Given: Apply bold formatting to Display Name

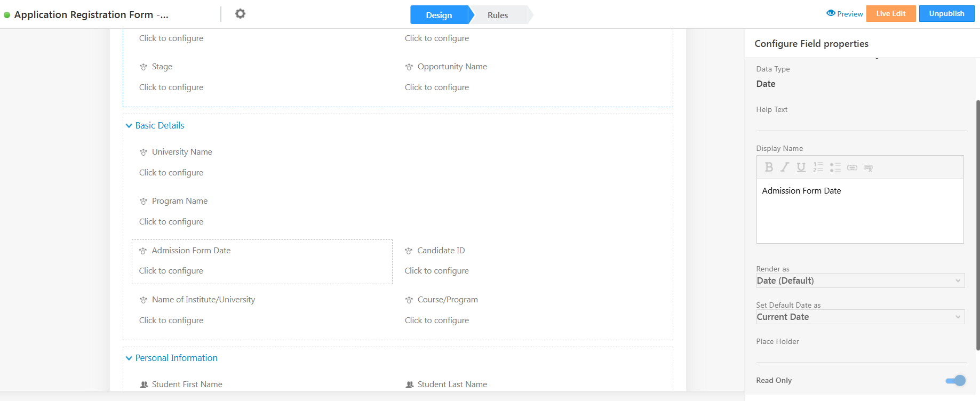Looking at the screenshot, I should point(769,167).
